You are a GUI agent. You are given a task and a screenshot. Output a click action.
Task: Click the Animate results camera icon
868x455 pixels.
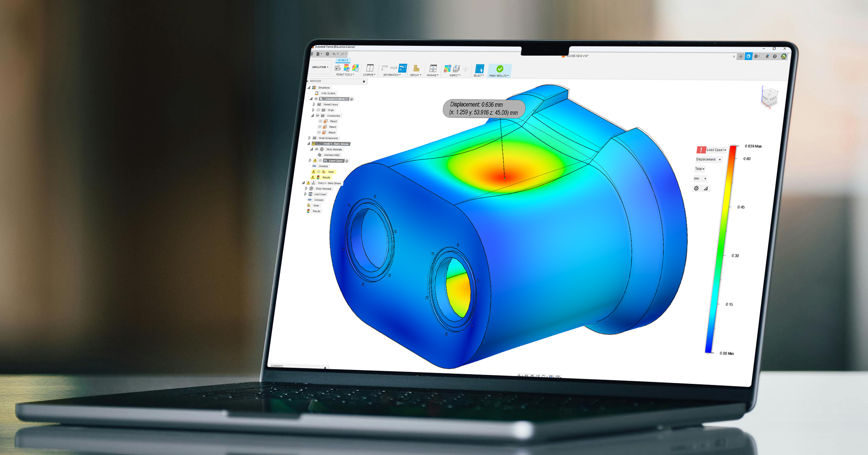tap(338, 68)
